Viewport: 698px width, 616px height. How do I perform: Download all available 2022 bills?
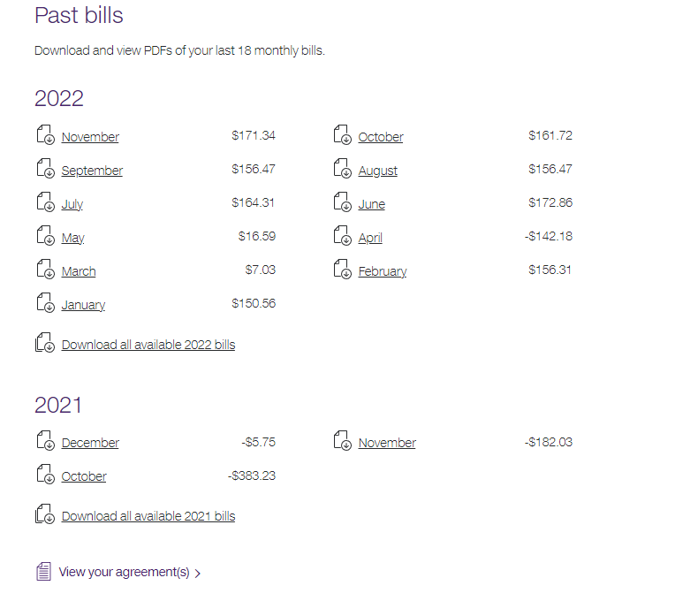148,345
